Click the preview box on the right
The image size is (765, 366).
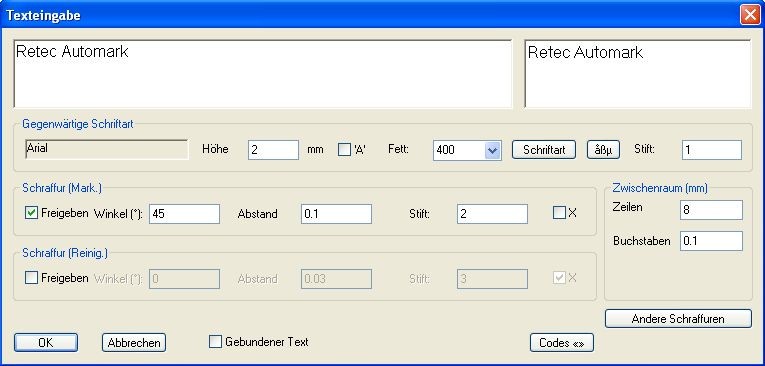coord(638,74)
